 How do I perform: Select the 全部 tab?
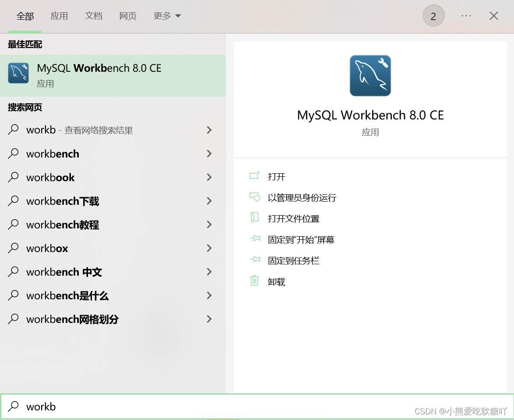click(25, 16)
